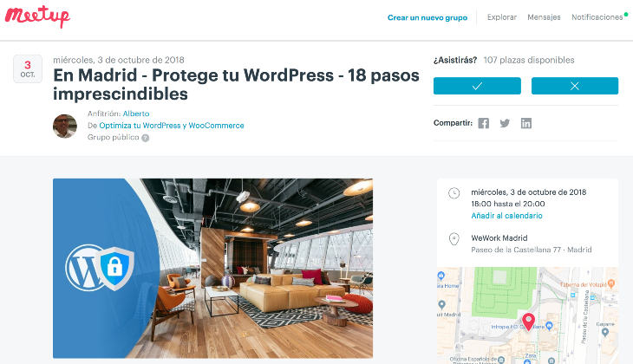Confirm attendance with the checkmark button
The height and width of the screenshot is (364, 633).
477,86
